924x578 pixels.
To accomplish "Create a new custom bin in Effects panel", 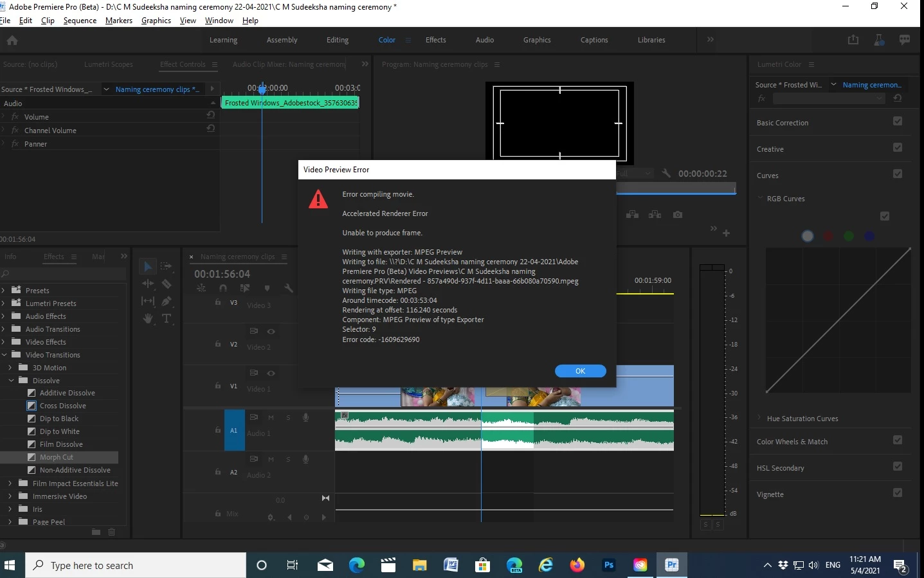I will click(x=96, y=532).
